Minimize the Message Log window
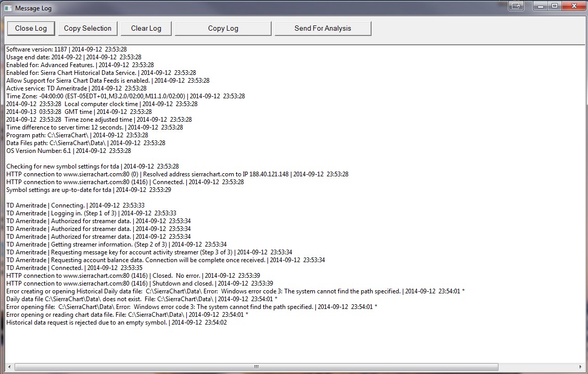This screenshot has width=588, height=374. click(x=540, y=6)
